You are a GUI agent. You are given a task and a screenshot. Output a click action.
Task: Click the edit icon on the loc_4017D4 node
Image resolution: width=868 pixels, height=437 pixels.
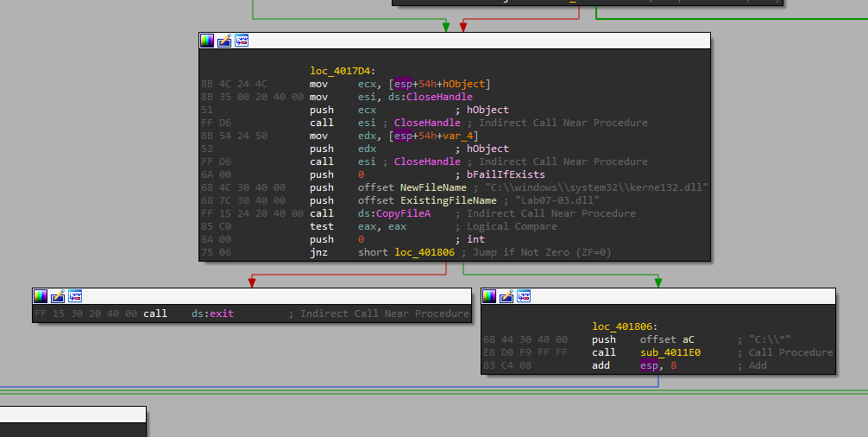coord(224,41)
